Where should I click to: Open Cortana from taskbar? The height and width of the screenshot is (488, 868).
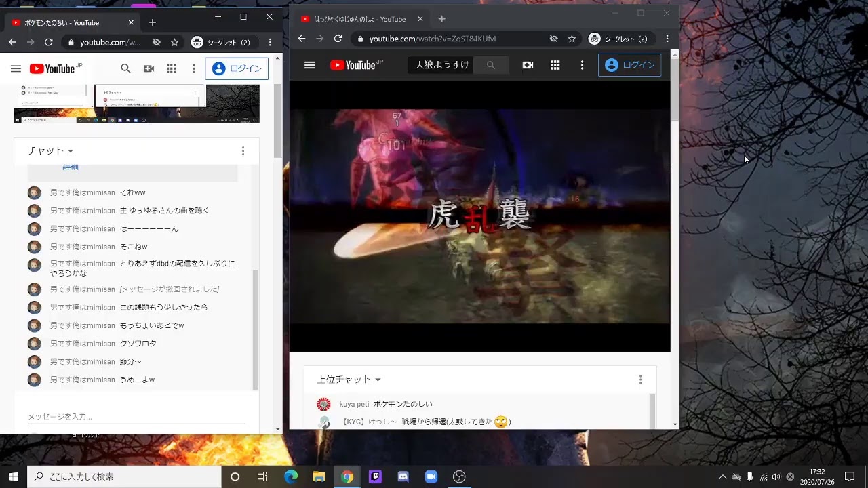pyautogui.click(x=235, y=476)
